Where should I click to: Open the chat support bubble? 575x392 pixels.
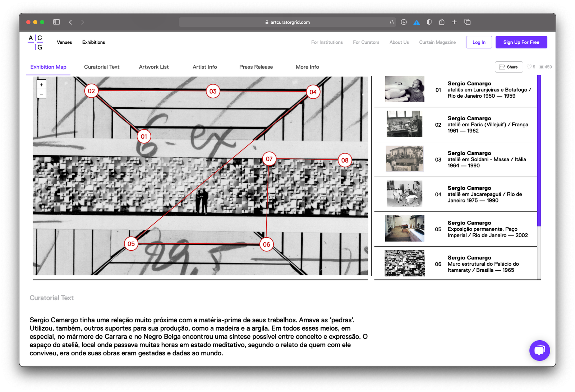[x=539, y=350]
